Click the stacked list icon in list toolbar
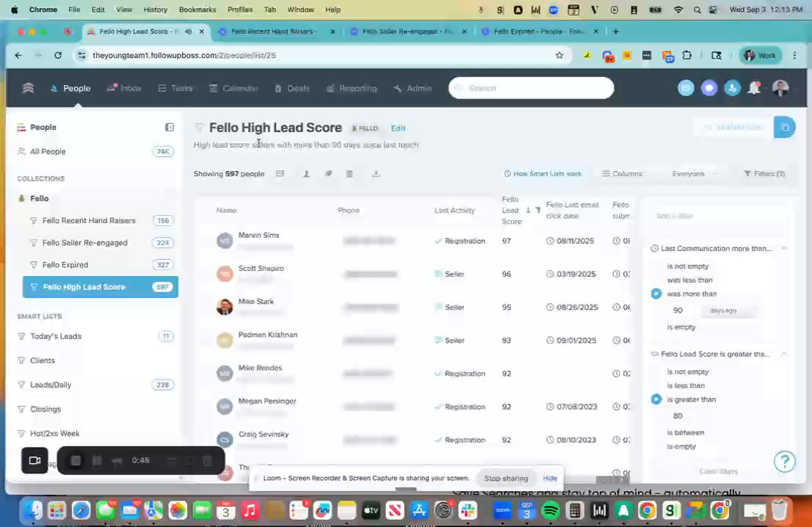This screenshot has height=527, width=812. [349, 174]
